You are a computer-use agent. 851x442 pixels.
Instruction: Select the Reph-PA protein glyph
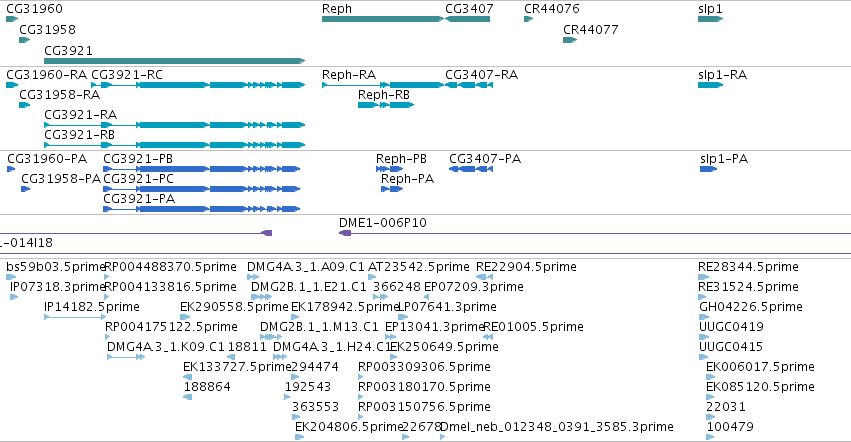click(392, 189)
